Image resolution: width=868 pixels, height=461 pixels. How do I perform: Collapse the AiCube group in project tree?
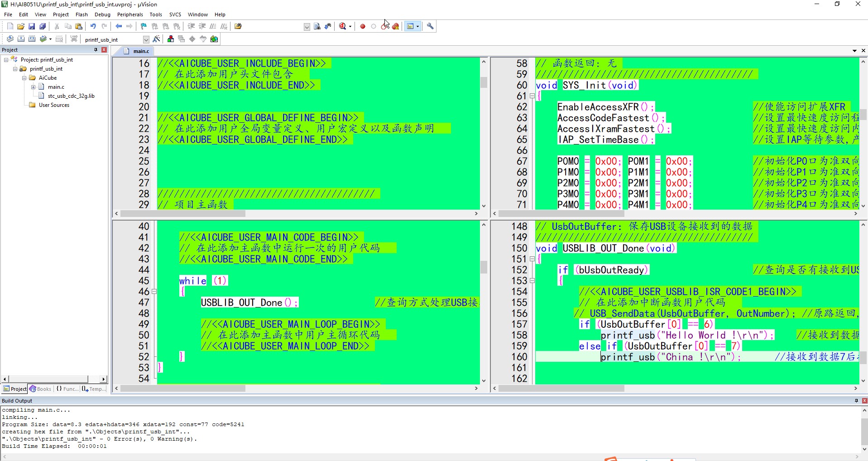pos(24,78)
